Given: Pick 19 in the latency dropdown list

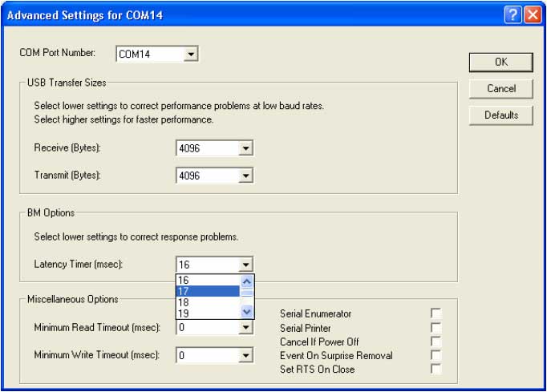Looking at the screenshot, I should point(208,313).
